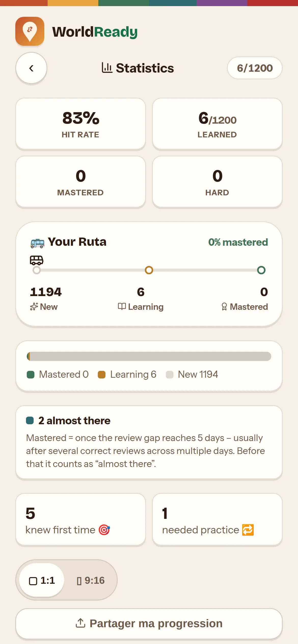
Task: Click the green Mastered route stop marker
Action: [261, 270]
